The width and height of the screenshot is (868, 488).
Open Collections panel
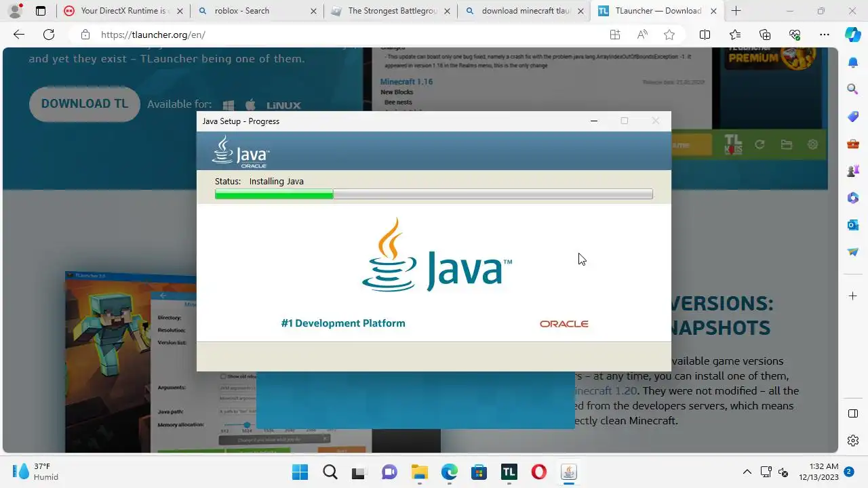[x=765, y=35]
